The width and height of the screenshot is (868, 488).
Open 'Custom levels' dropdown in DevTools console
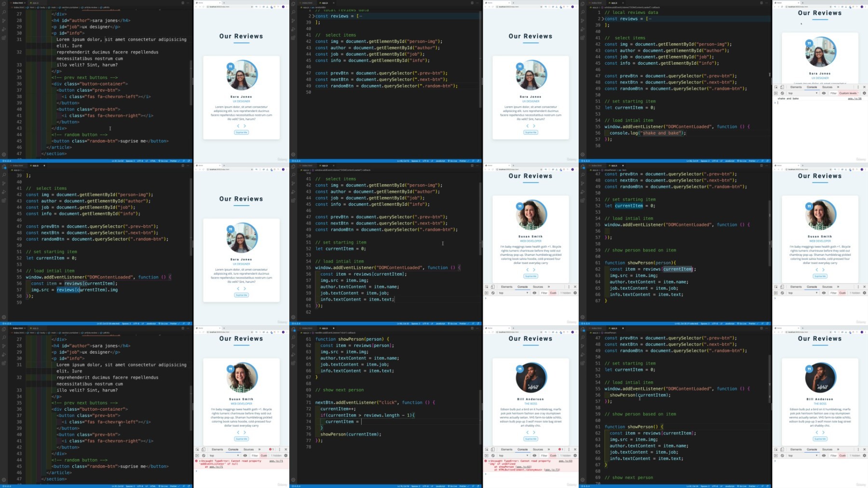(x=848, y=93)
